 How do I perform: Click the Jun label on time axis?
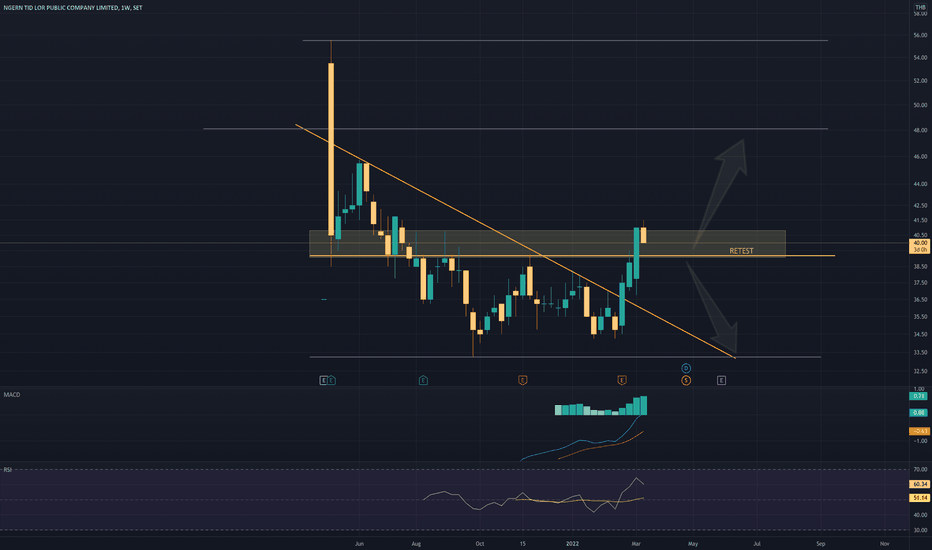pyautogui.click(x=359, y=544)
